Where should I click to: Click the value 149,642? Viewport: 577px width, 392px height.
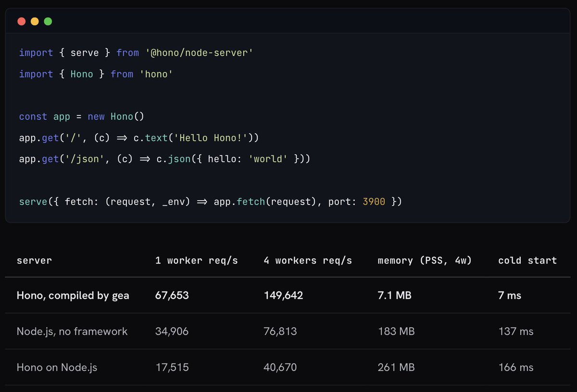pyautogui.click(x=283, y=296)
